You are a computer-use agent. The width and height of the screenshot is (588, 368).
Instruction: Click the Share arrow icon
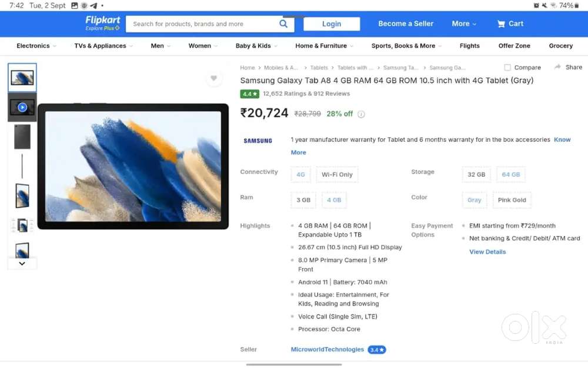[x=557, y=67]
